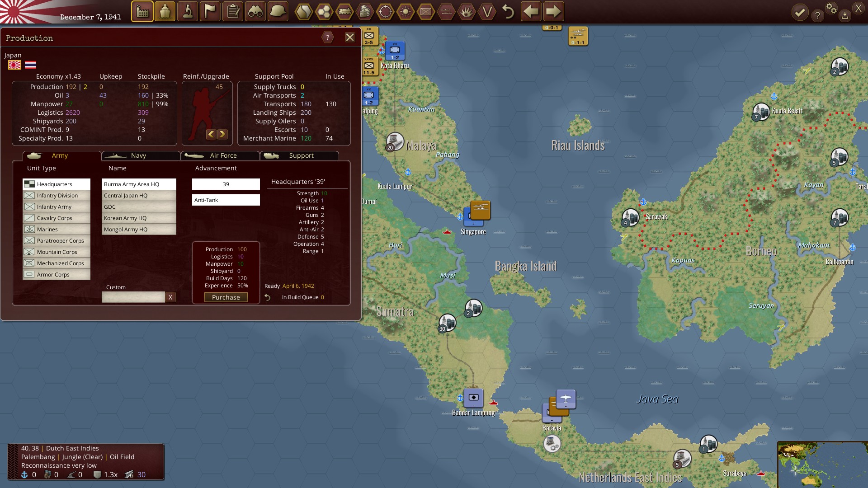Click the Kuala Belait resource marker
The width and height of the screenshot is (868, 488).
click(x=761, y=112)
